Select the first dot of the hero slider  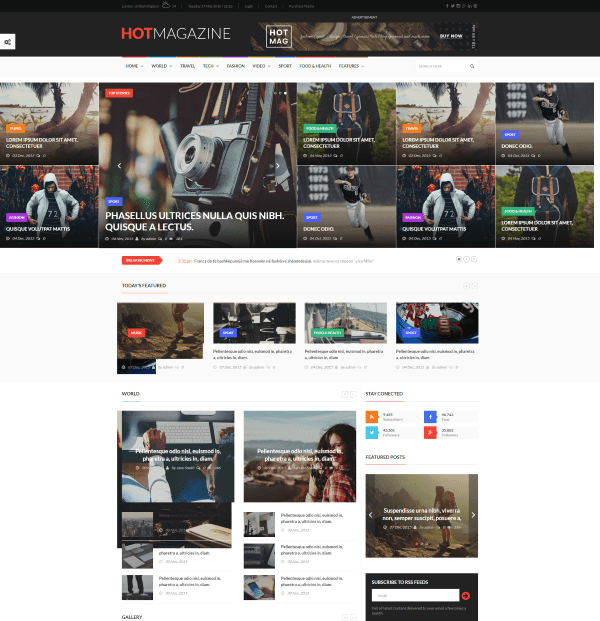[275, 93]
